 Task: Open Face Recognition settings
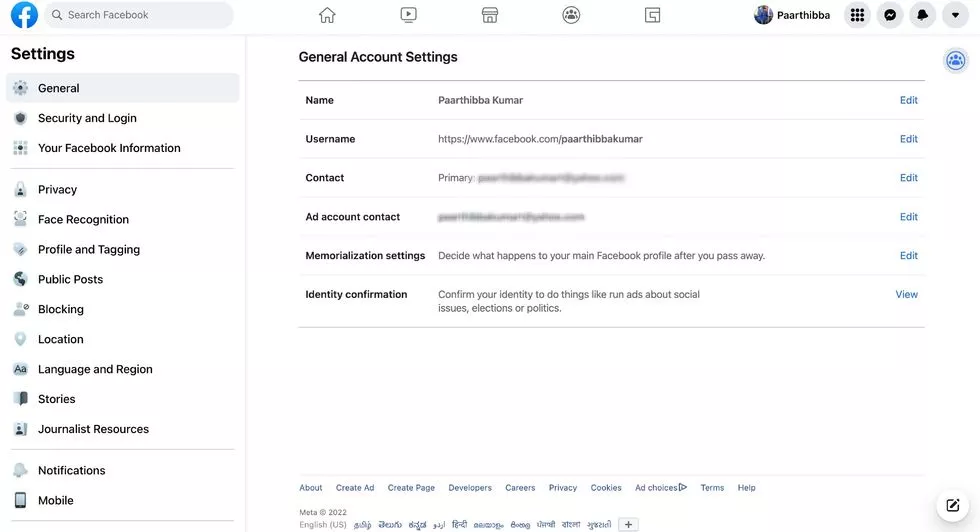tap(122, 219)
